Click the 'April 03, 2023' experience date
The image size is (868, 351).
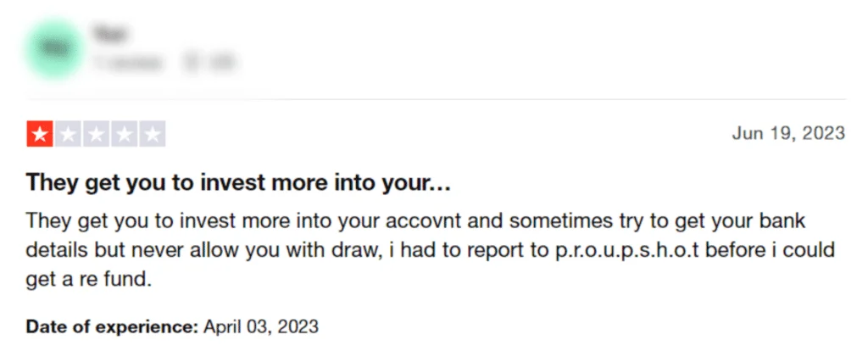click(261, 326)
